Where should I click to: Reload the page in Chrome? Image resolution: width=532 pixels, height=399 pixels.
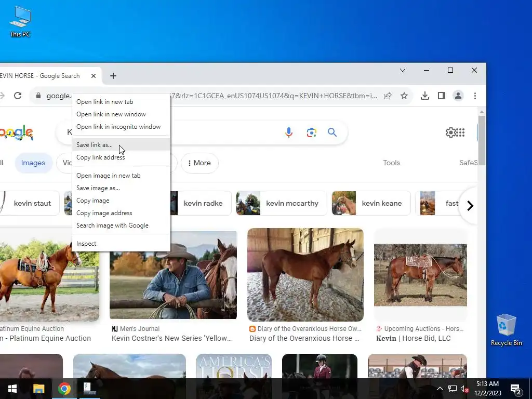click(x=18, y=96)
